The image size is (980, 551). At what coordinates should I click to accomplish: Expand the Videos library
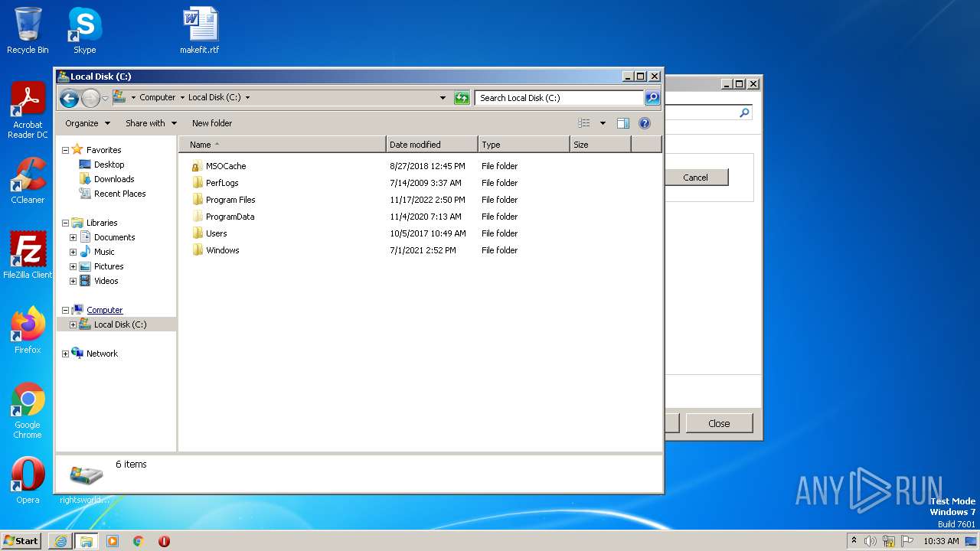point(73,281)
